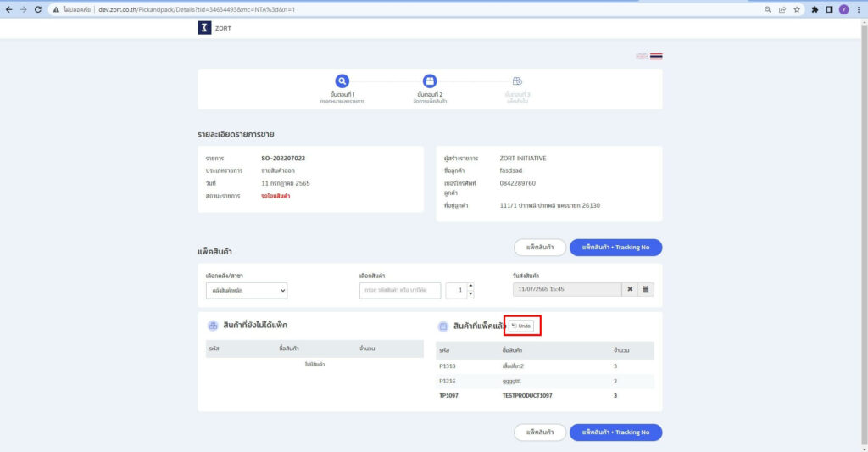Switch language using the English flag
This screenshot has width=868, height=452.
642,56
